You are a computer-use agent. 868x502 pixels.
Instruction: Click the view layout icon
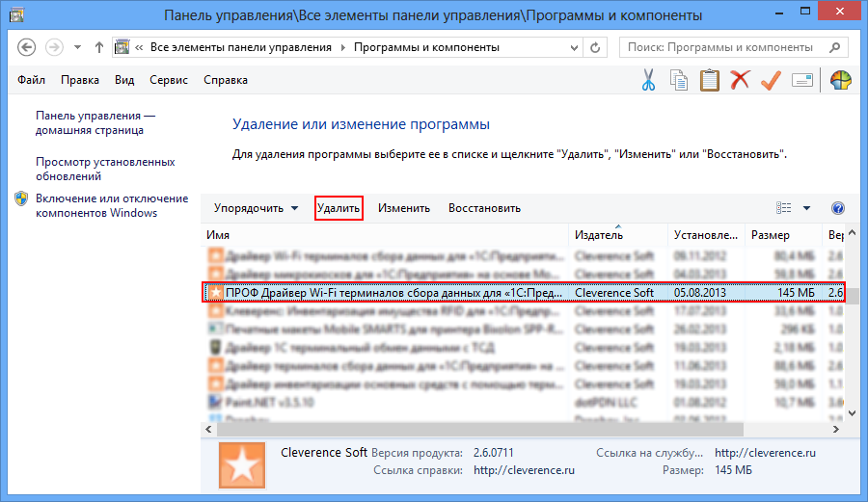[783, 208]
